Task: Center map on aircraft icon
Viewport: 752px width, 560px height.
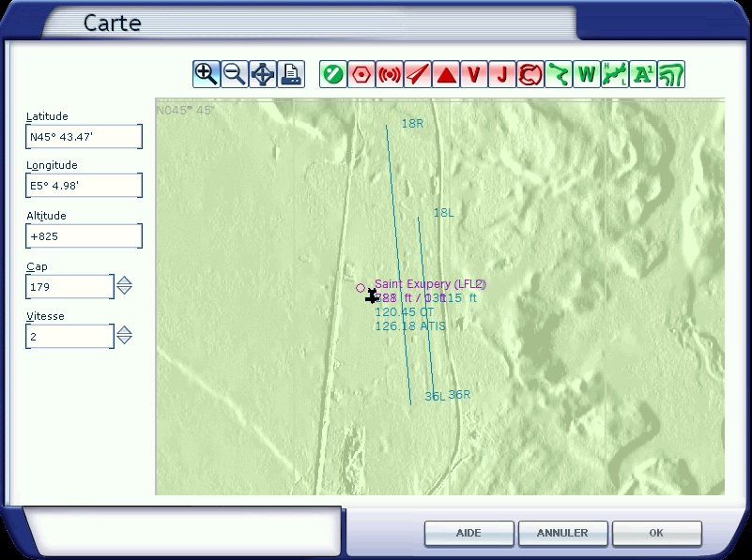Action: (x=263, y=74)
